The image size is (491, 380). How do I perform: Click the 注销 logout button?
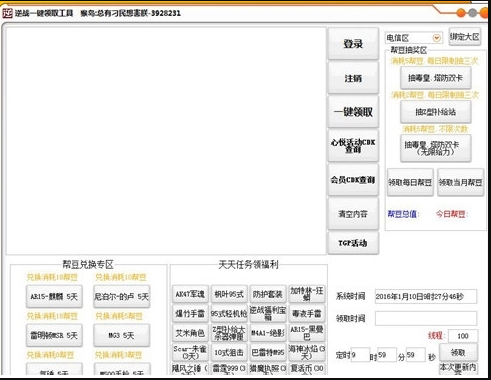click(x=353, y=78)
